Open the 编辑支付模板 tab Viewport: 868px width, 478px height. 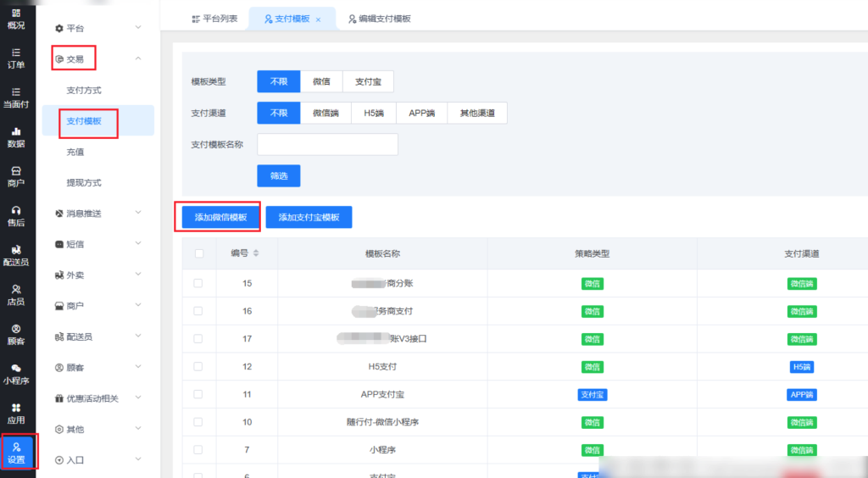(x=378, y=19)
